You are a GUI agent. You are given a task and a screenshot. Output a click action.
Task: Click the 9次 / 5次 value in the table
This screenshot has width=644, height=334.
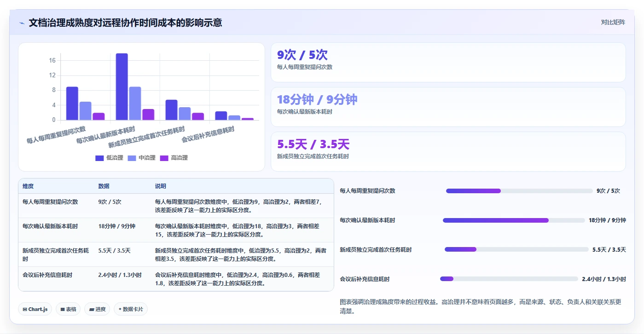[110, 202]
